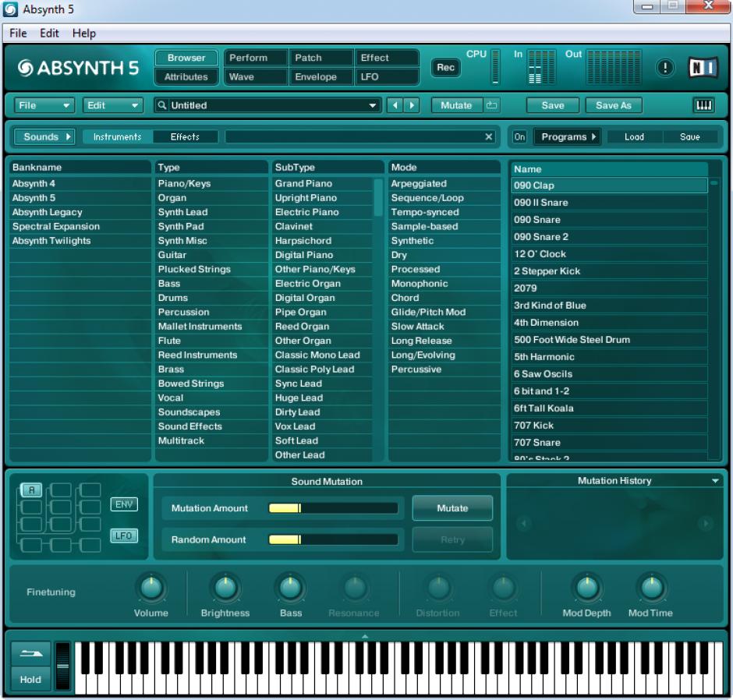This screenshot has width=733, height=700.
Task: Select the 090 Clap preset
Action: coord(609,185)
